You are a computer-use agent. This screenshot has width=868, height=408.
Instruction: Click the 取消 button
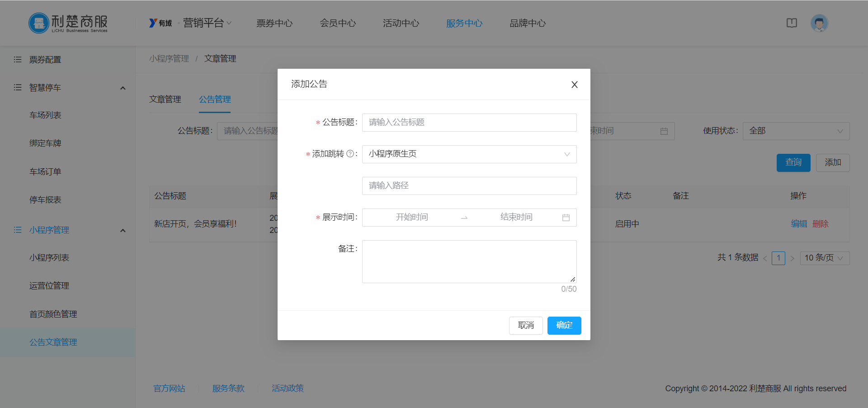point(526,326)
